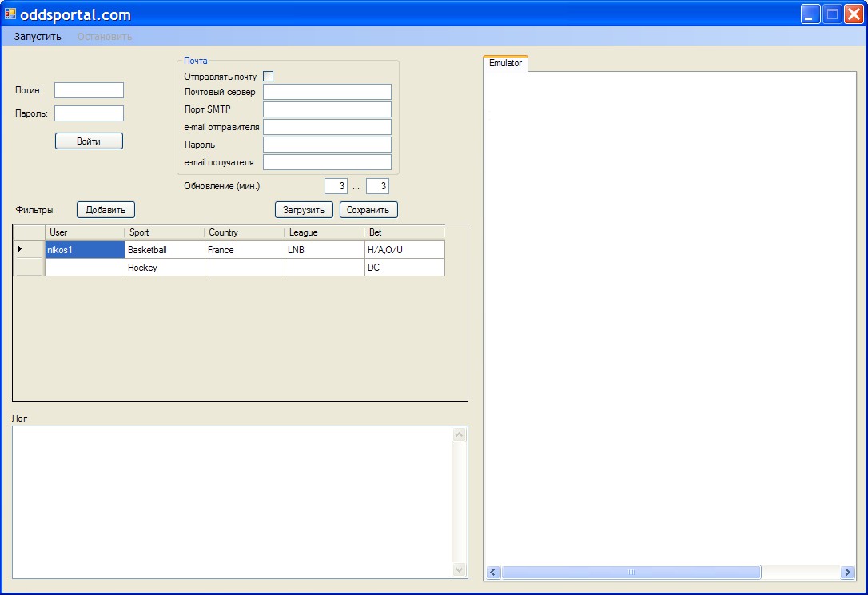Click the grayed Остановить menu item

coord(105,37)
